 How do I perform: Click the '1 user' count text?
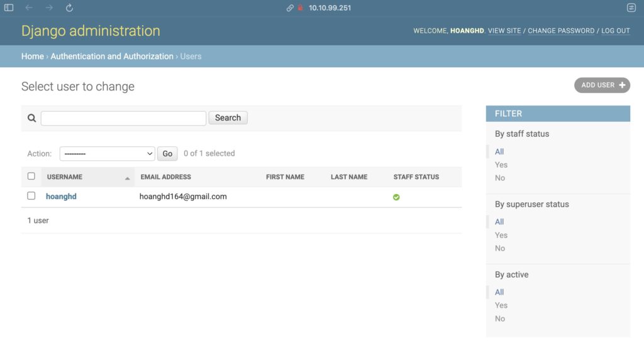38,220
